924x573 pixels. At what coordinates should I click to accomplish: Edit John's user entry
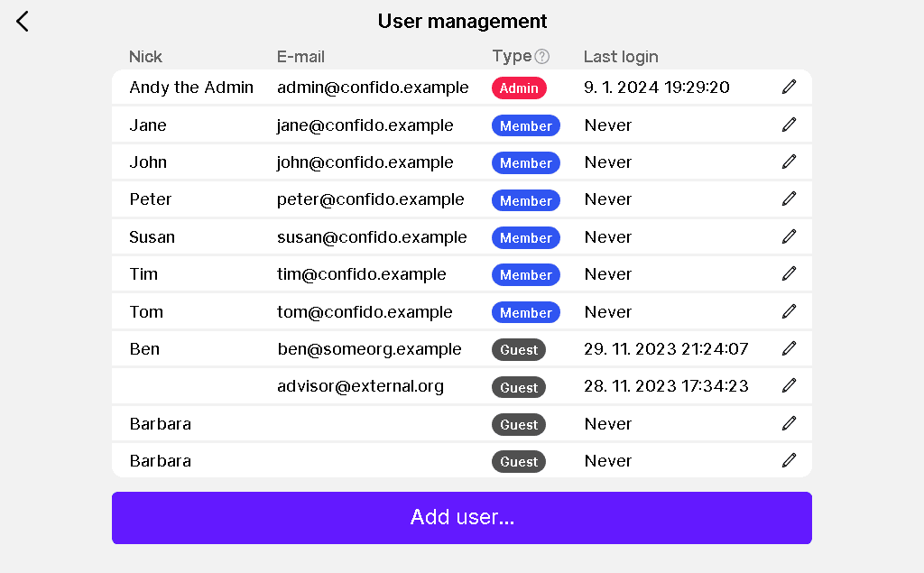789,162
